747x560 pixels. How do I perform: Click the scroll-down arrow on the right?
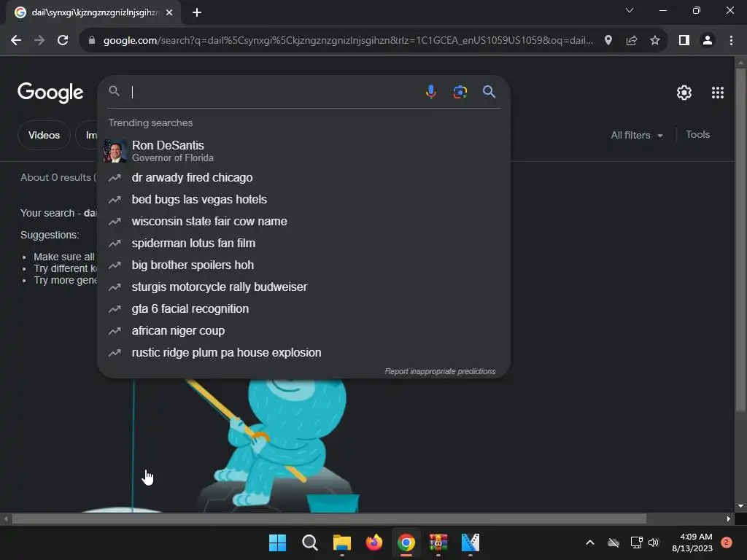click(x=740, y=506)
